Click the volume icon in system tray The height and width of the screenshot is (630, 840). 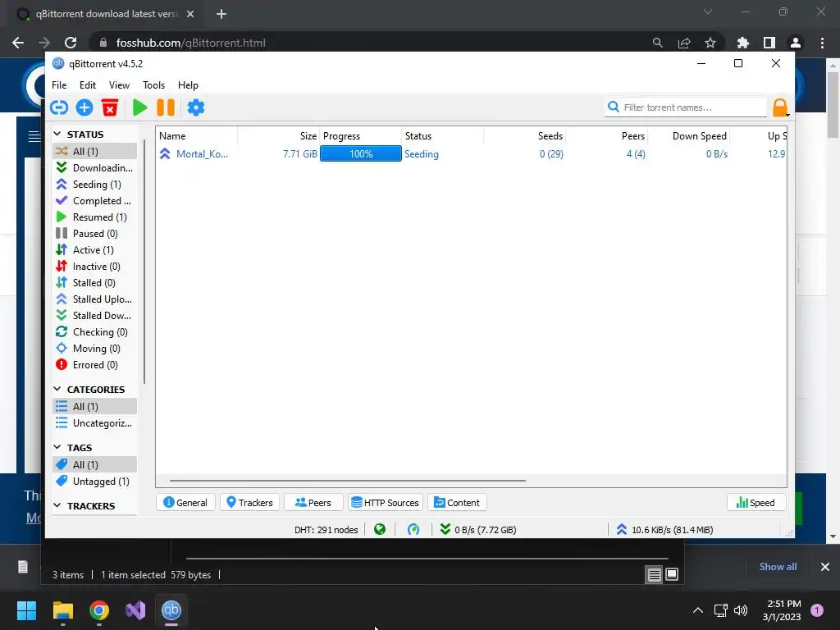tap(741, 610)
